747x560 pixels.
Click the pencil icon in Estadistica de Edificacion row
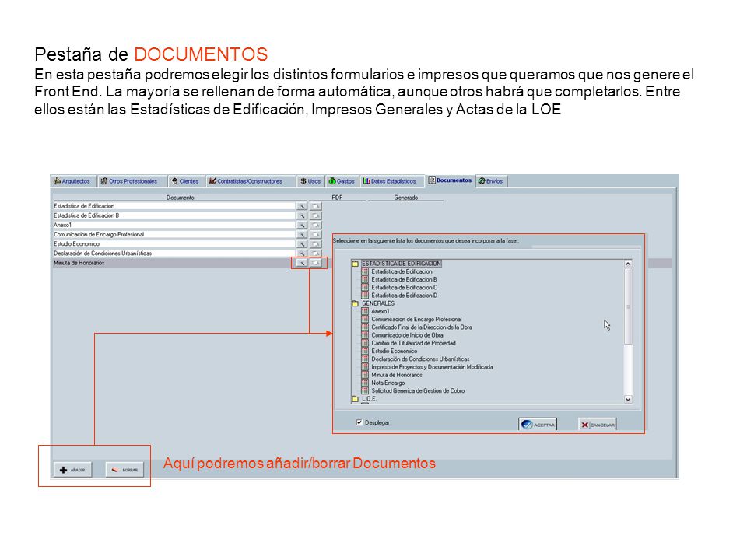click(x=302, y=206)
